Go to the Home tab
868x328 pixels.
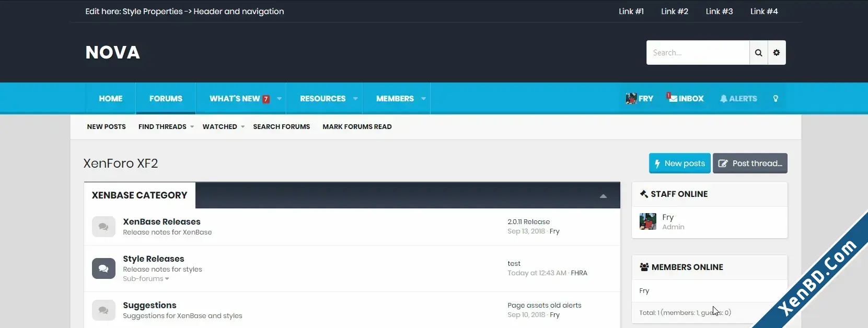(x=111, y=99)
